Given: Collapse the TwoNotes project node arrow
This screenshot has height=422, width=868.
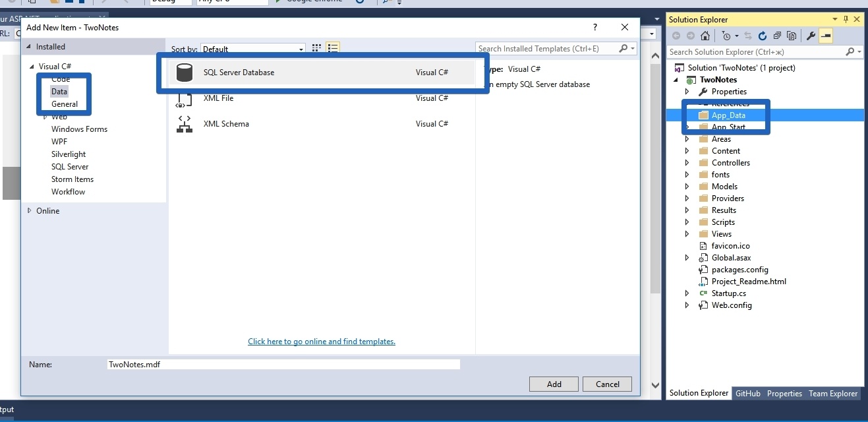Looking at the screenshot, I should (676, 80).
